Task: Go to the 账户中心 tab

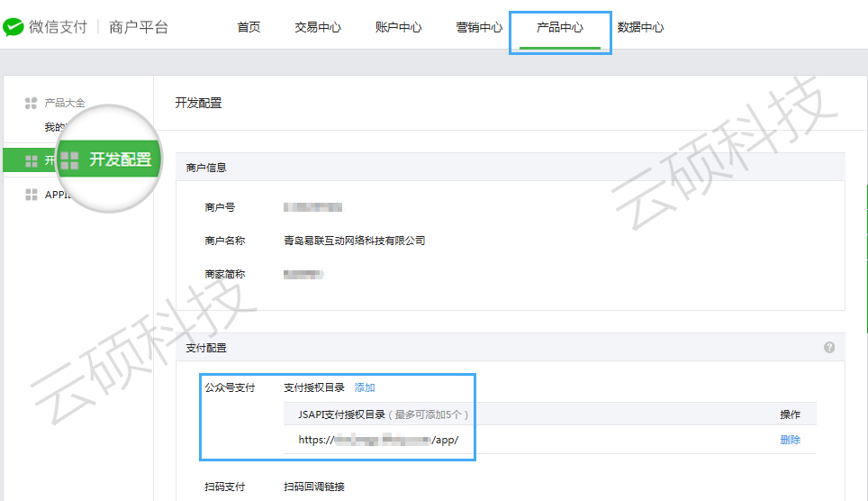Action: (398, 27)
